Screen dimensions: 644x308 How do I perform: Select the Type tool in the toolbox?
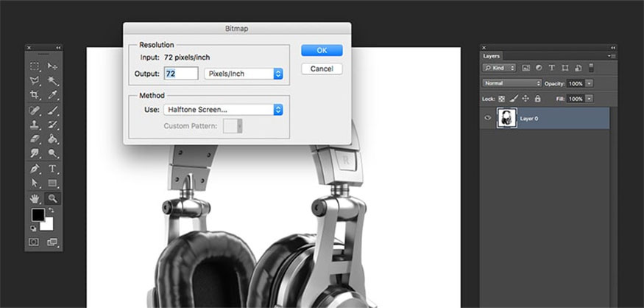[x=52, y=169]
